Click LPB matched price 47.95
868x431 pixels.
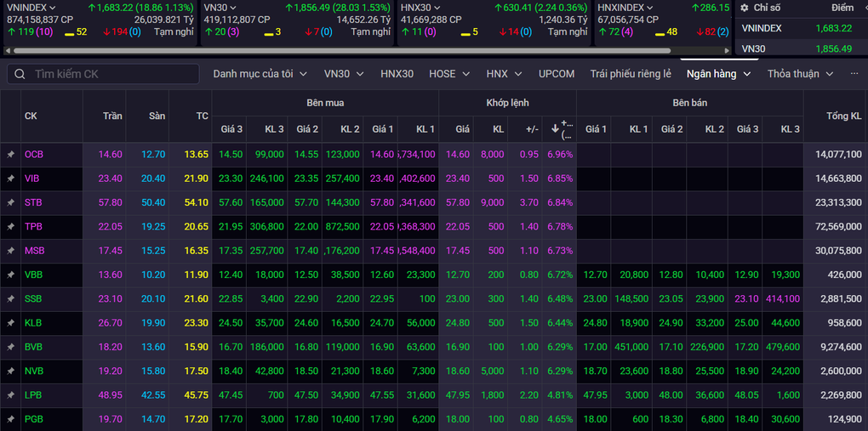coord(459,395)
